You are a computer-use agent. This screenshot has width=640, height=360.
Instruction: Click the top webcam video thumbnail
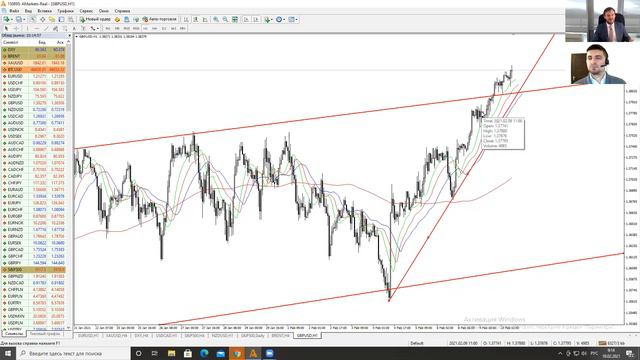602,21
